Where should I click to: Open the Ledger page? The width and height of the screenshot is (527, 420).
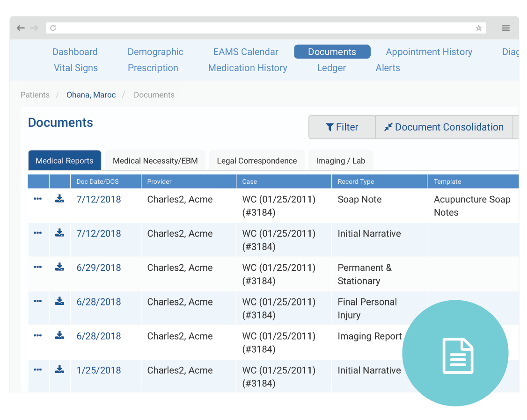pyautogui.click(x=331, y=68)
